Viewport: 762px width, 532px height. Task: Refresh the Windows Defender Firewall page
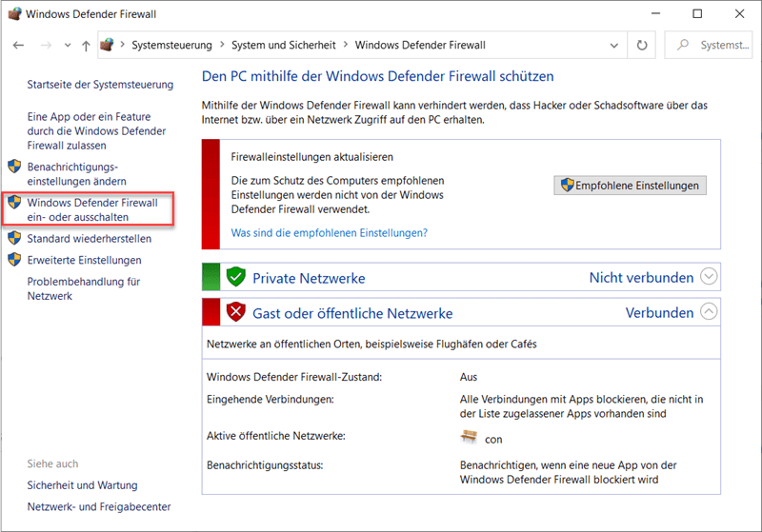coord(642,45)
